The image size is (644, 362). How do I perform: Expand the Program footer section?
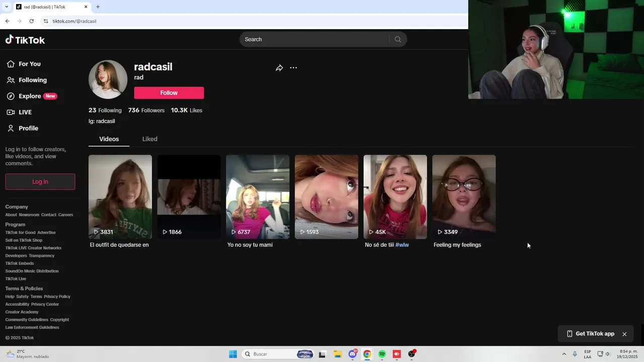(15, 225)
